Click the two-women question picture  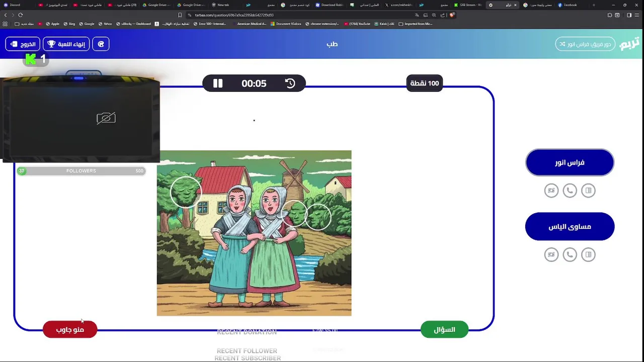[254, 233]
